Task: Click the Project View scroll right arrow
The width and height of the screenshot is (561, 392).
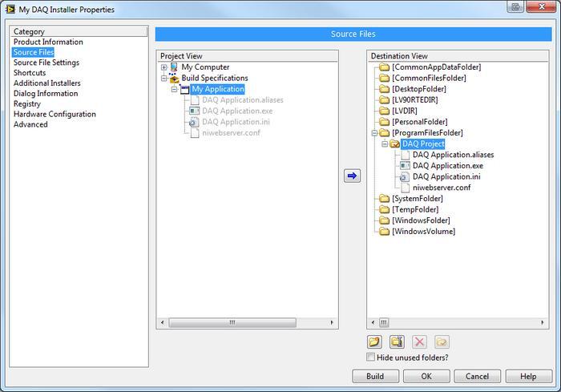Action: click(x=332, y=322)
